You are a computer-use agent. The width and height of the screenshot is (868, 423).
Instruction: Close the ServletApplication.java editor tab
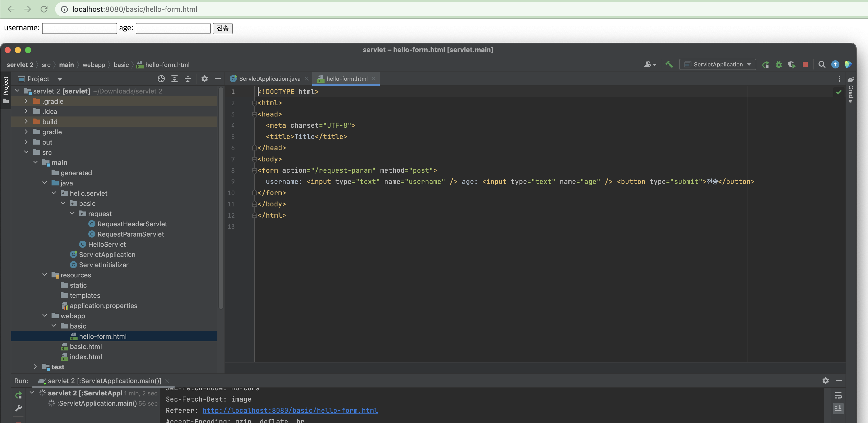coord(306,79)
